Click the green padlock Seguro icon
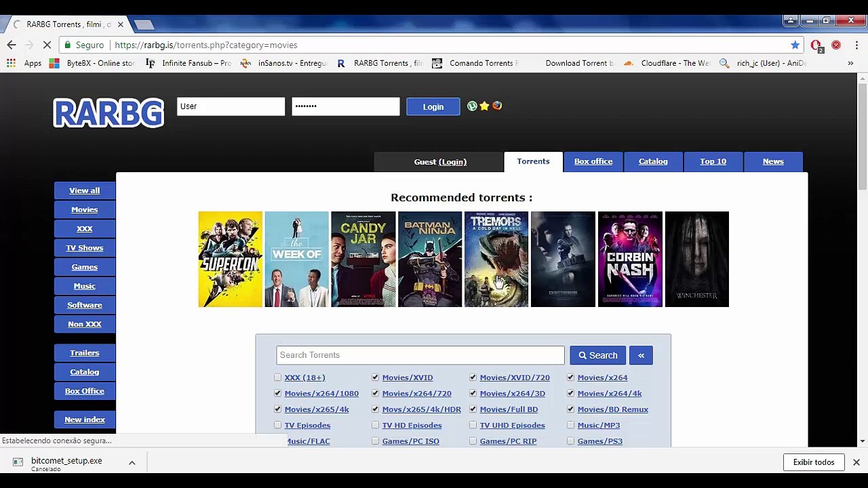This screenshot has width=868, height=488. tap(66, 45)
